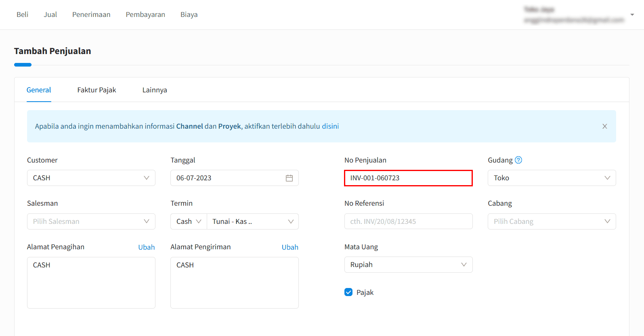Open the Customer dropdown showing CASH
Viewport: 644px width, 336px height.
point(91,178)
